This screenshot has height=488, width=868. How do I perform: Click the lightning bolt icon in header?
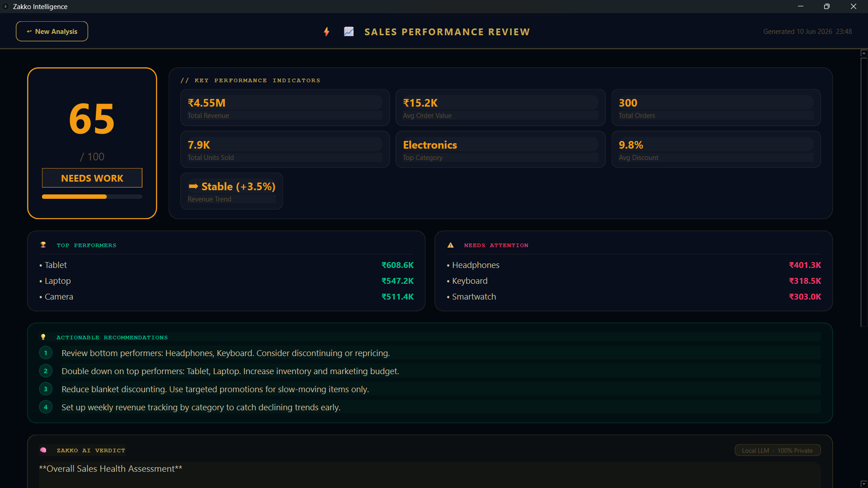click(326, 32)
